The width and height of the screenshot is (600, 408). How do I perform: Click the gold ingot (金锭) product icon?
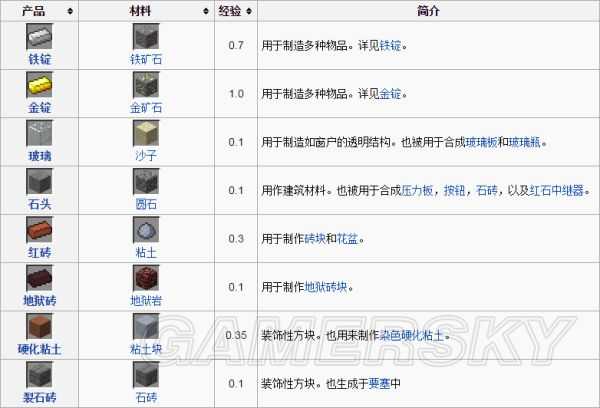coord(39,85)
